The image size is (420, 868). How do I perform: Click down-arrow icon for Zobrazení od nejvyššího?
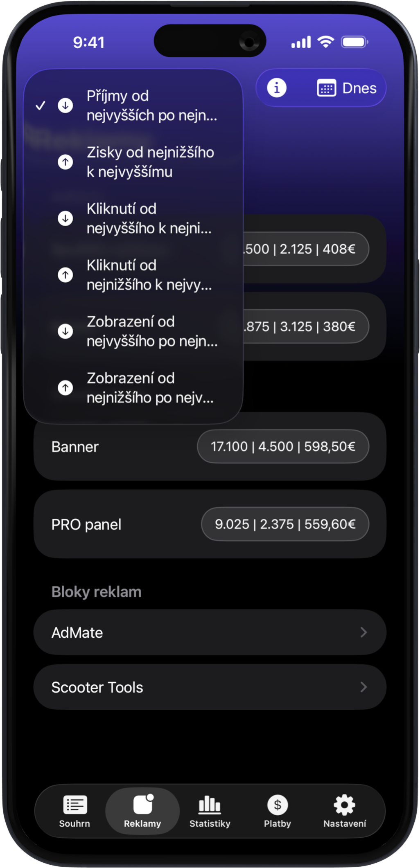tap(65, 331)
